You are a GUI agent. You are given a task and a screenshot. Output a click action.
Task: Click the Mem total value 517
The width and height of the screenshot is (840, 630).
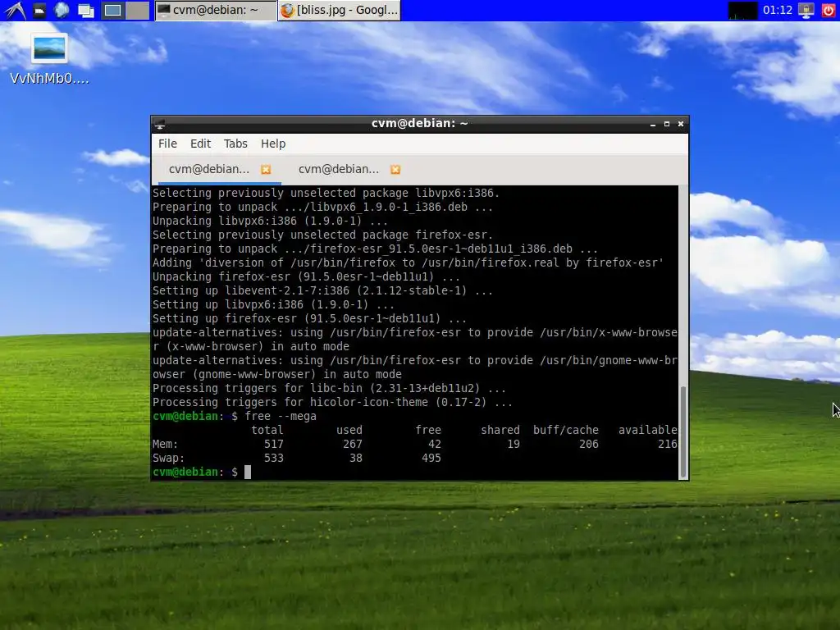pyautogui.click(x=274, y=444)
